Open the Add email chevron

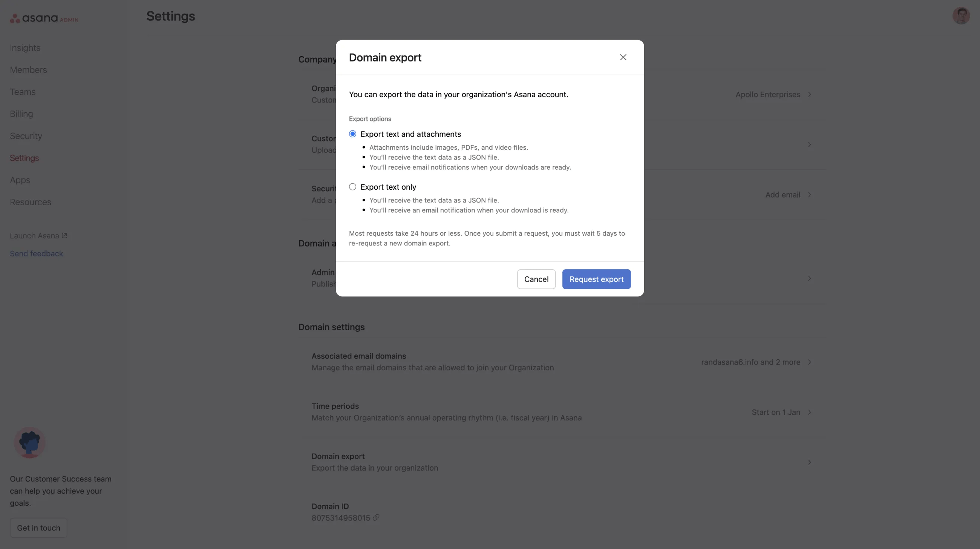click(809, 195)
